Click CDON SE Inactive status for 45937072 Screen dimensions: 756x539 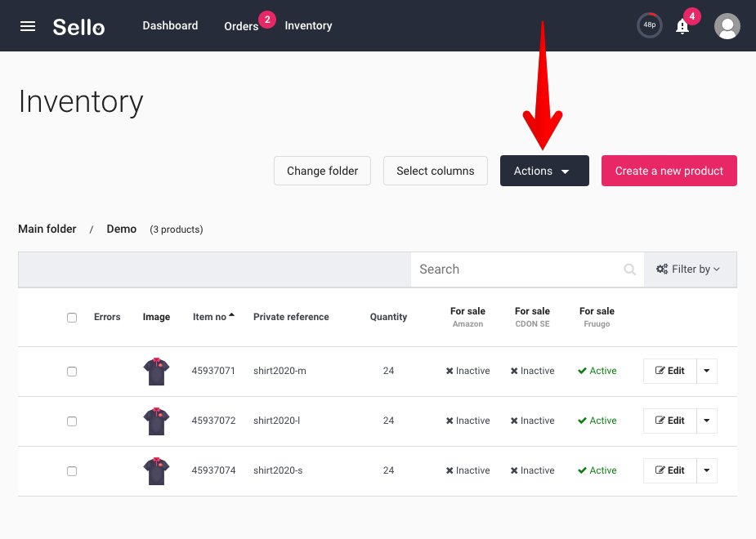click(532, 421)
